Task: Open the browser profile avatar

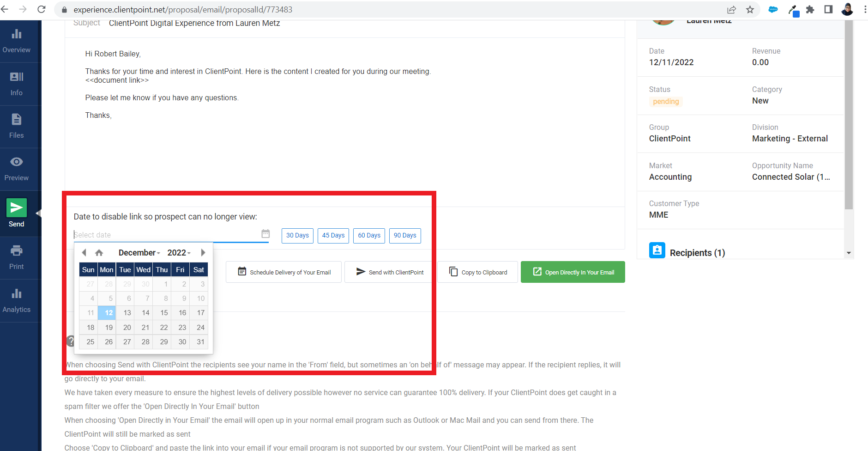Action: (847, 9)
